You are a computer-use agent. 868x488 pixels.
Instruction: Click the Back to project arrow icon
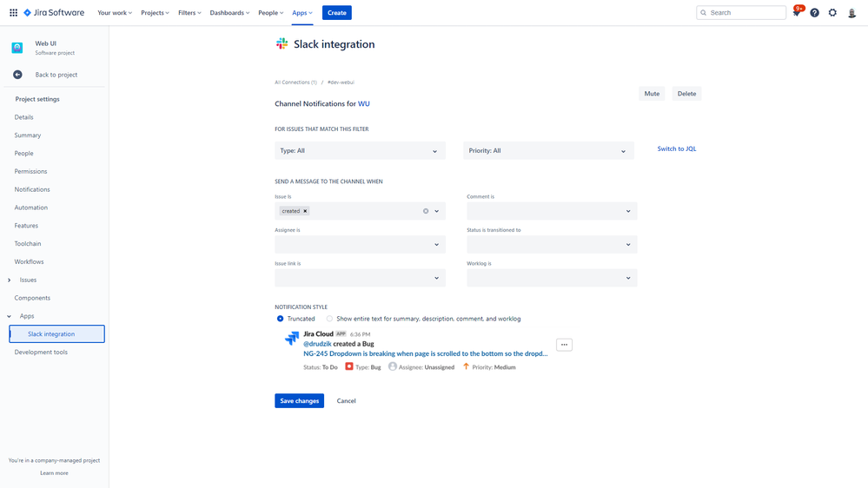click(17, 74)
